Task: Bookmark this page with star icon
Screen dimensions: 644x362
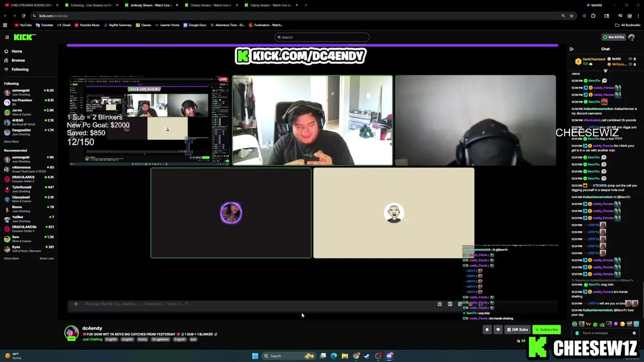Action: click(x=572, y=16)
